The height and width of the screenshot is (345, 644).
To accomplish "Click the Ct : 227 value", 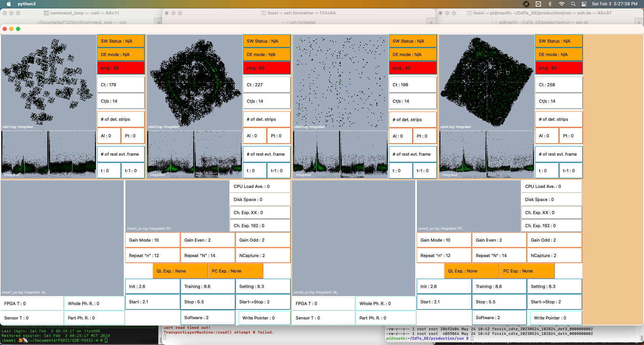I will pyautogui.click(x=267, y=85).
